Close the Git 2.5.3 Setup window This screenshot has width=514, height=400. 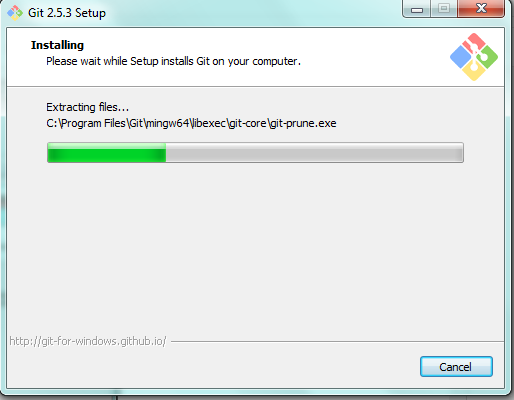pos(481,9)
